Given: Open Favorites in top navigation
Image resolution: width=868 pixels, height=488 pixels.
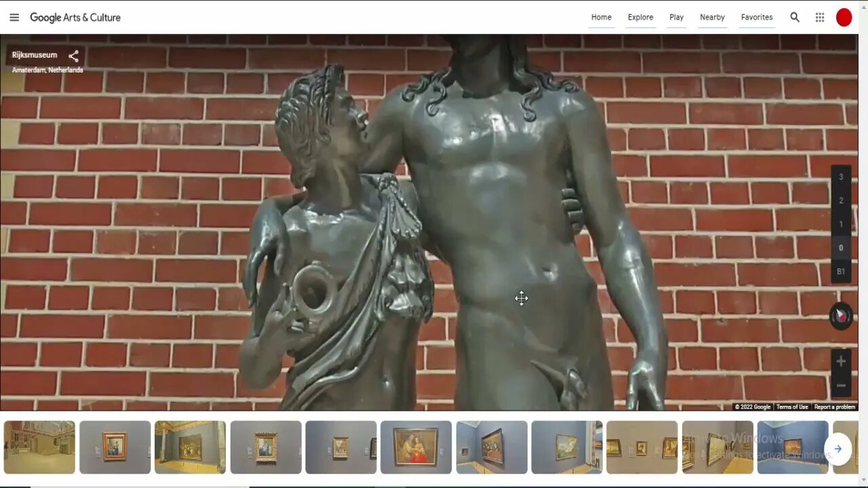Looking at the screenshot, I should 757,18.
